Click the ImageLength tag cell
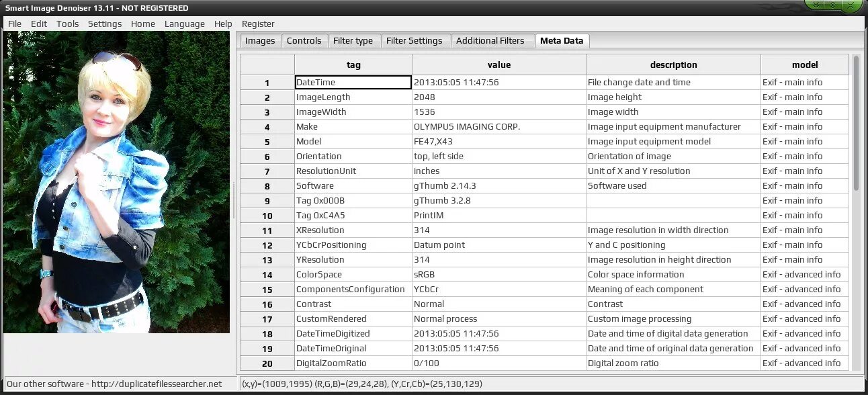Screen dimensions: 868x395 [x=353, y=97]
